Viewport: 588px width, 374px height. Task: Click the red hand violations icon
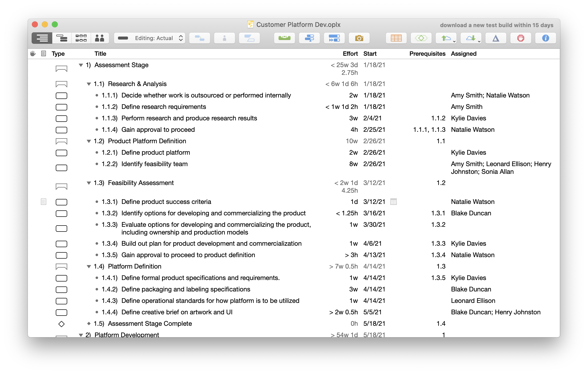[x=521, y=38]
